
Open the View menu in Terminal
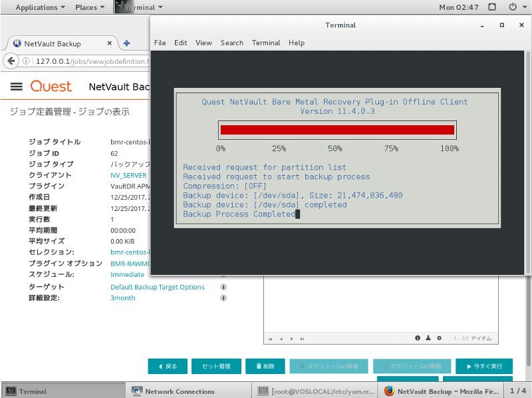203,43
